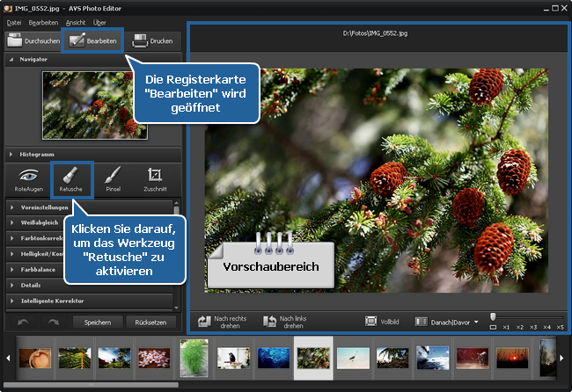The image size is (572, 392).
Task: Click the zoom slider handle
Action: (x=493, y=316)
